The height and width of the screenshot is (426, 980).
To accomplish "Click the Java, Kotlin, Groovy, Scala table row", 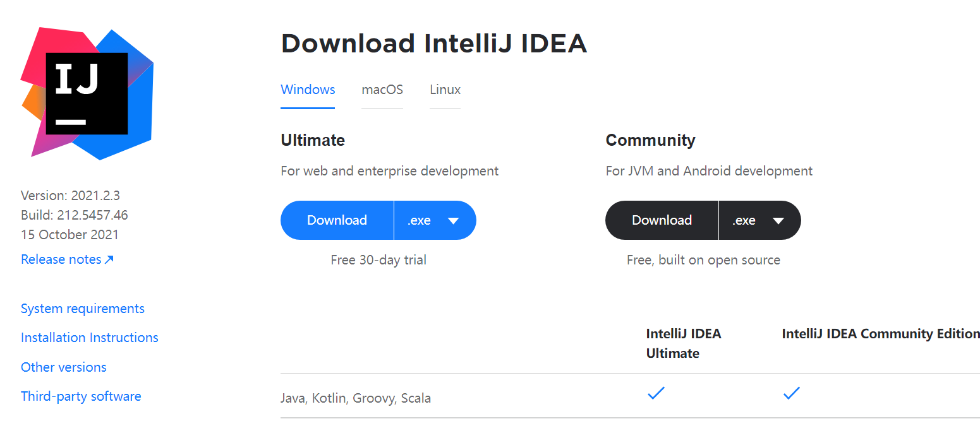I will (x=356, y=398).
